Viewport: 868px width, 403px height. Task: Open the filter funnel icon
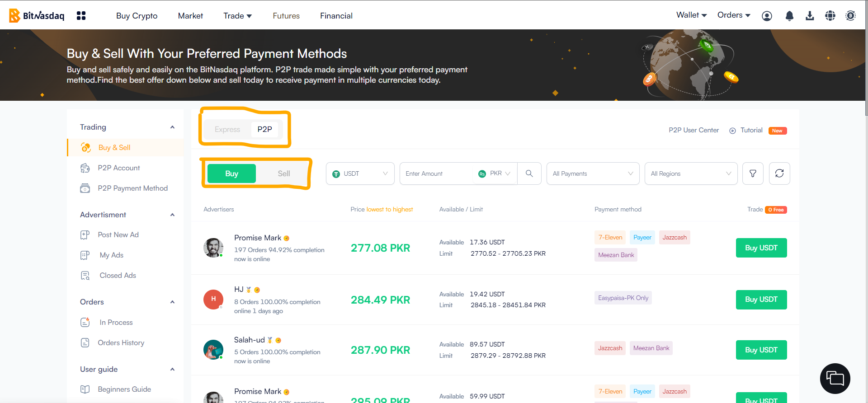click(x=753, y=173)
